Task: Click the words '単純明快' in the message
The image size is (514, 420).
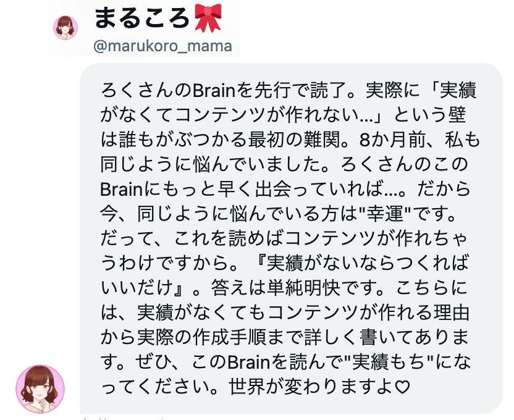Action: click(304, 288)
